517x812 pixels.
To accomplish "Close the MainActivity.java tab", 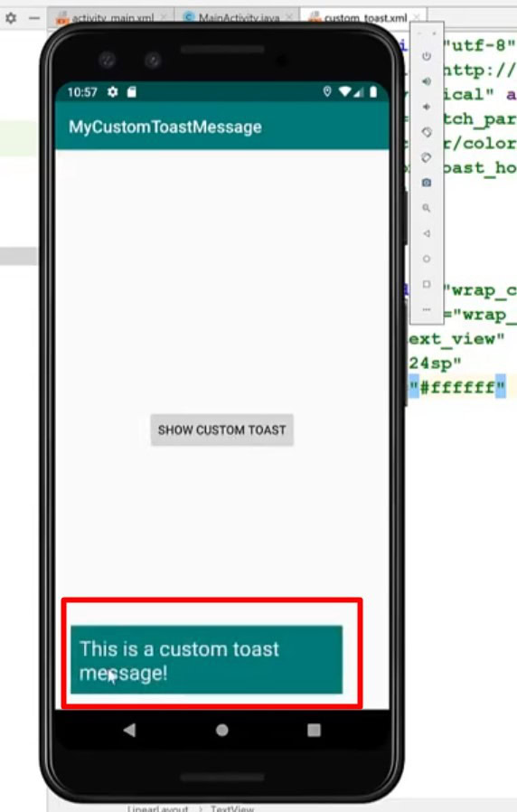I will [x=289, y=17].
